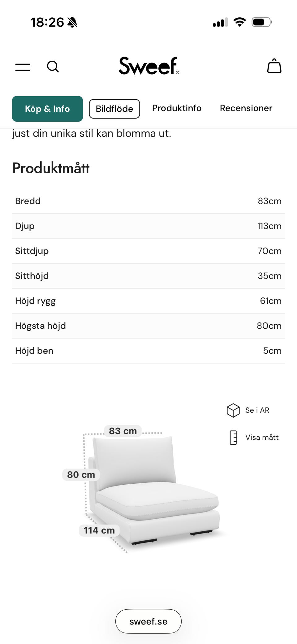Tap the sweef.se address pill
Viewport: 297px width, 644px height.
(148, 621)
